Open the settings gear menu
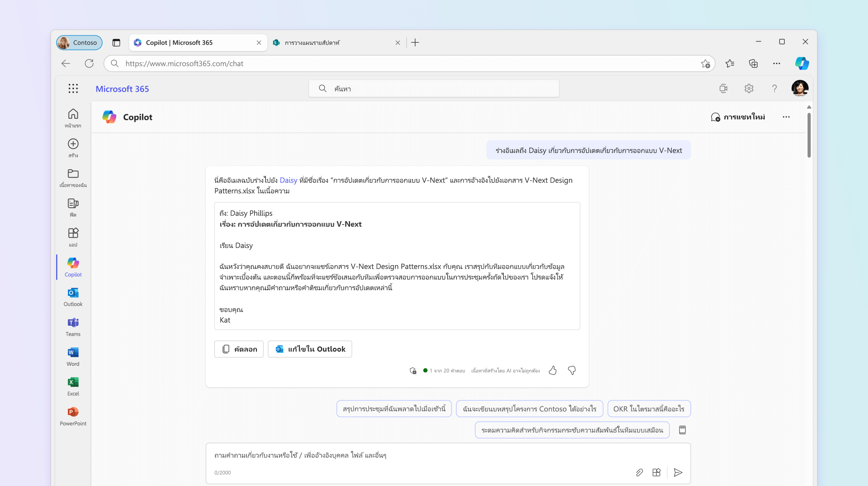This screenshot has width=868, height=486. (749, 88)
